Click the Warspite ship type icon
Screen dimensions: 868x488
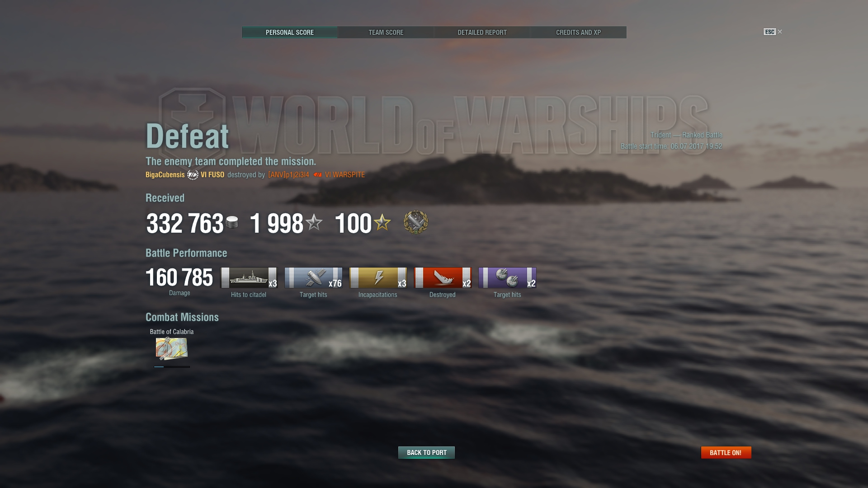(x=318, y=175)
